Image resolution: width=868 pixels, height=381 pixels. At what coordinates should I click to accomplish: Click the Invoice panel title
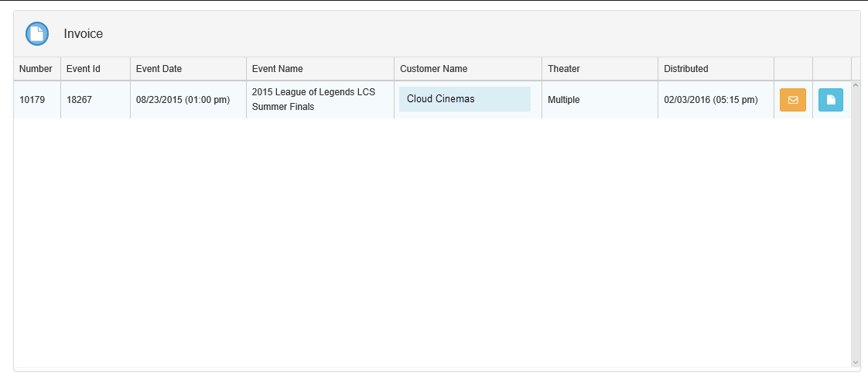point(84,34)
